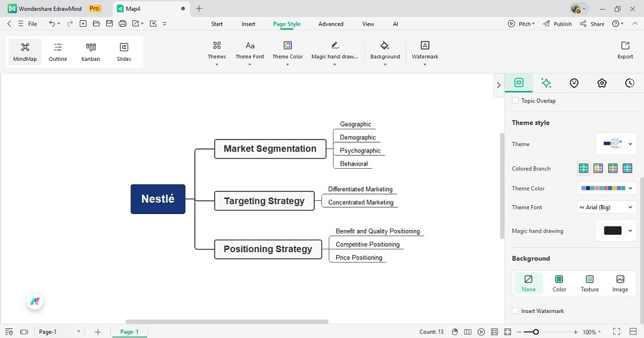This screenshot has width=644, height=338.
Task: Select the Price Positioning subtopic
Action: [x=358, y=258]
